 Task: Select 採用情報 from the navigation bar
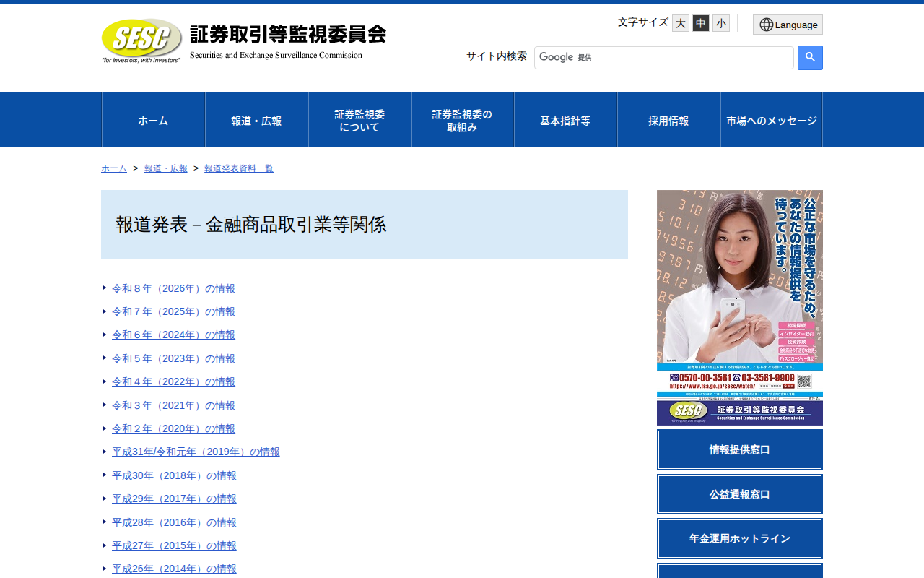click(668, 120)
